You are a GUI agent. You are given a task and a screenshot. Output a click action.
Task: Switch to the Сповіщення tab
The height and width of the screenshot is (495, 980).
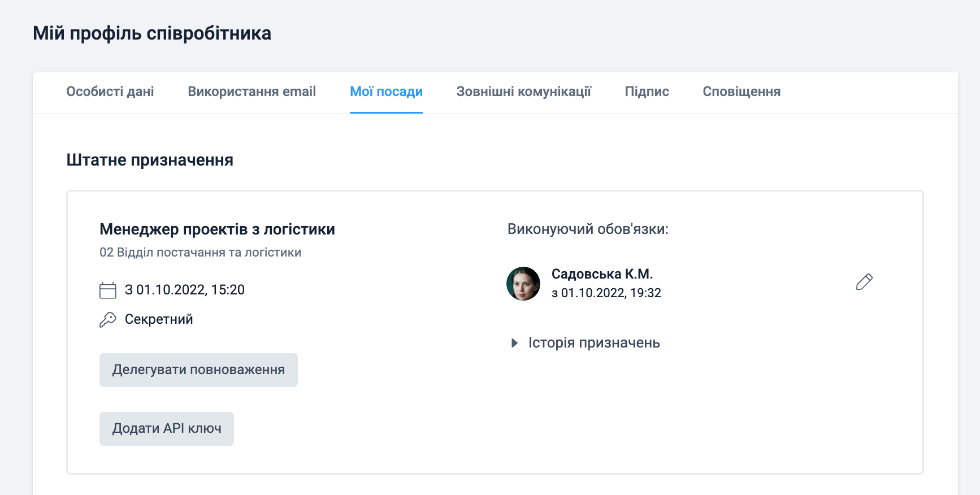coord(741,92)
